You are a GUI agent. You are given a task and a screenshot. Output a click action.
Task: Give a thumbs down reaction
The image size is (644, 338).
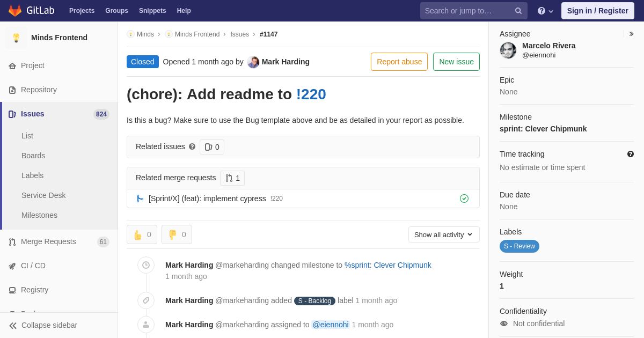(x=177, y=234)
